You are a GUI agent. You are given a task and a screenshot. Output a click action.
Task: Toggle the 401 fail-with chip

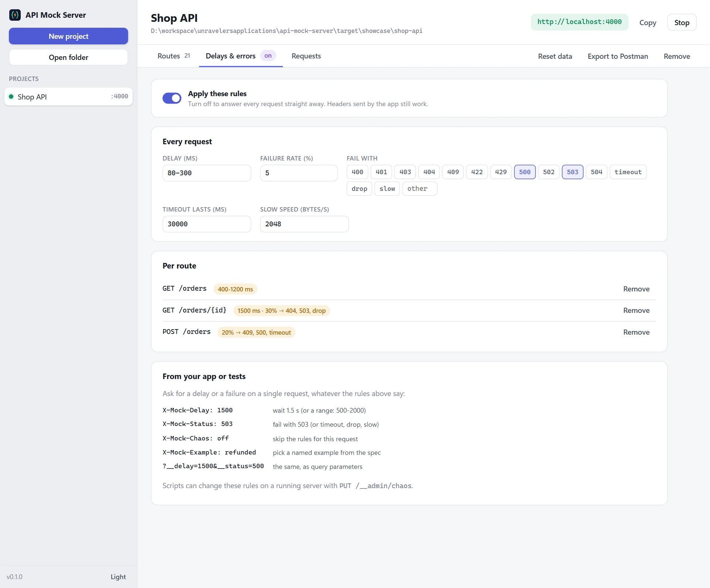[x=381, y=172]
